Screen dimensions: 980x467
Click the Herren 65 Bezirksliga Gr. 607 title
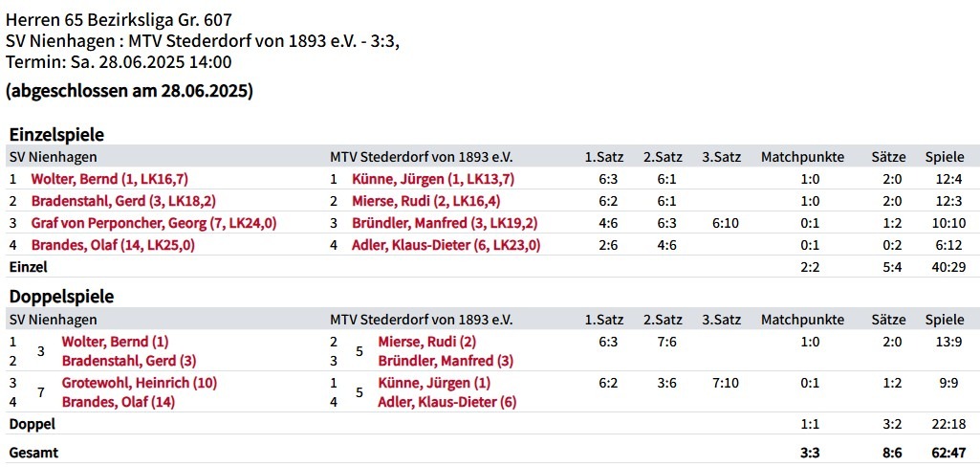pos(119,19)
